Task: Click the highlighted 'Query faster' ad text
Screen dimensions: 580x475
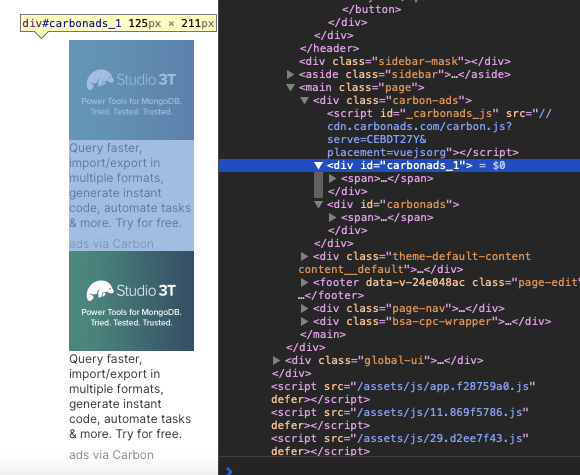Action: point(130,185)
